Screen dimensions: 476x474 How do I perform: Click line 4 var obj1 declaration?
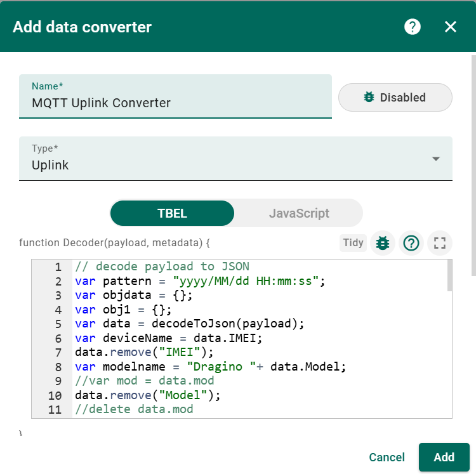(123, 310)
